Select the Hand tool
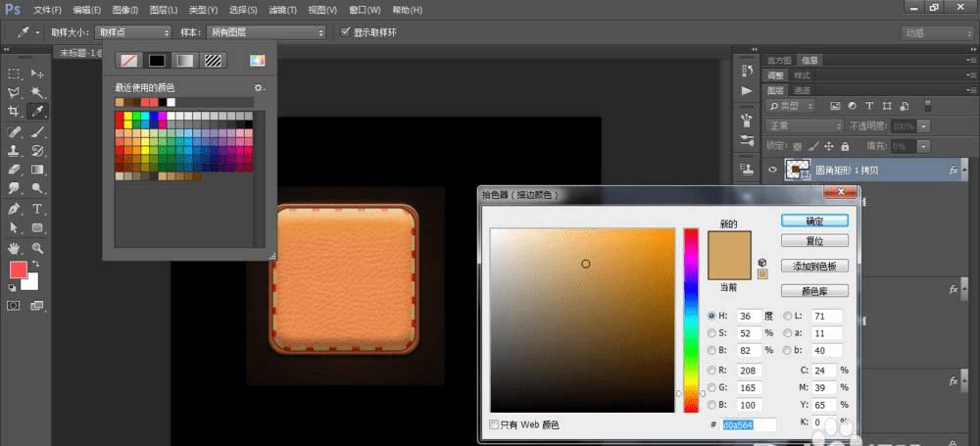The width and height of the screenshot is (980, 446). (x=13, y=248)
